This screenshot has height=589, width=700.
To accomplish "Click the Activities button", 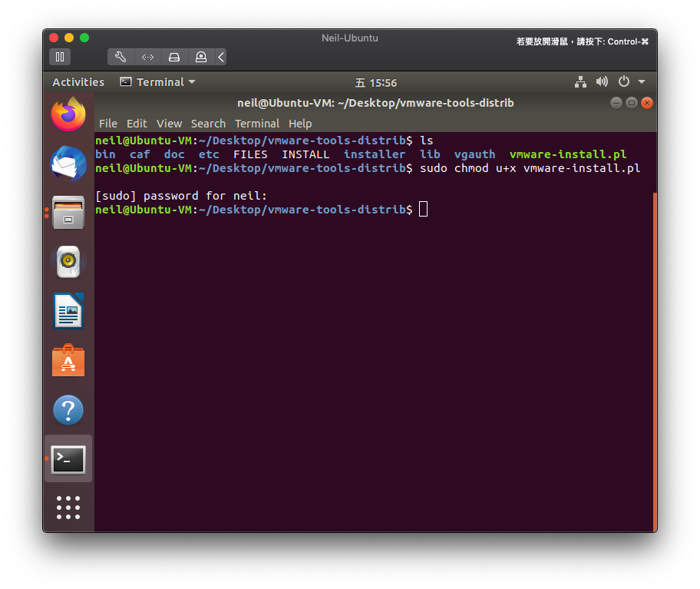I will tap(78, 81).
